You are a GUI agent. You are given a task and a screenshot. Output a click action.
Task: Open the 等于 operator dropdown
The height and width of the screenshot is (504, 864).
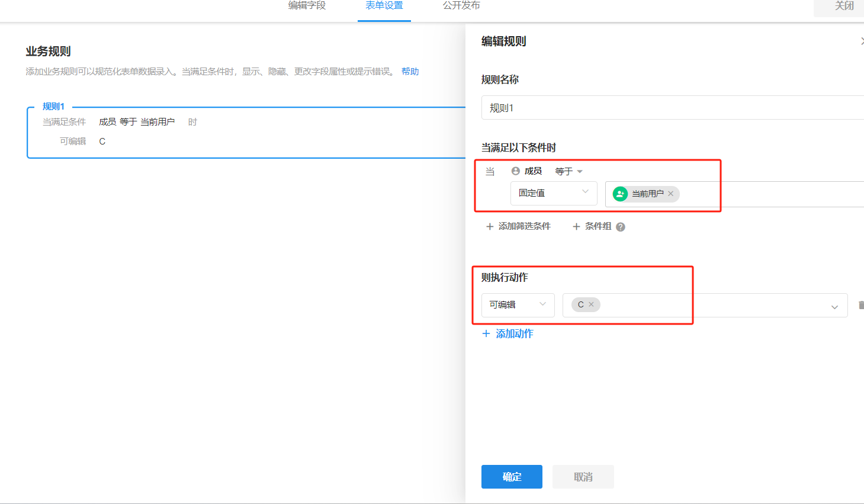pos(568,171)
